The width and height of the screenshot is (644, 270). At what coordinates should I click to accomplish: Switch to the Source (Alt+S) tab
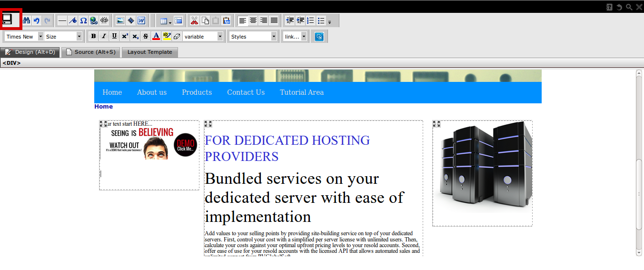click(90, 52)
